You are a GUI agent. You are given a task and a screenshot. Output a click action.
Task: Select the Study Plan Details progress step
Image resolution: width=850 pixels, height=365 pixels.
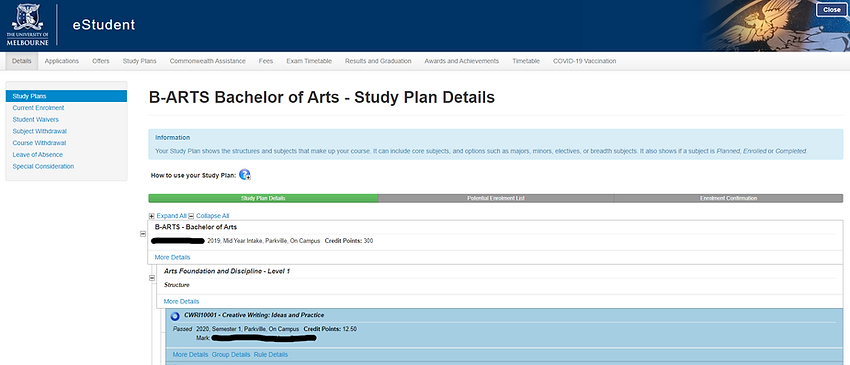pyautogui.click(x=263, y=198)
